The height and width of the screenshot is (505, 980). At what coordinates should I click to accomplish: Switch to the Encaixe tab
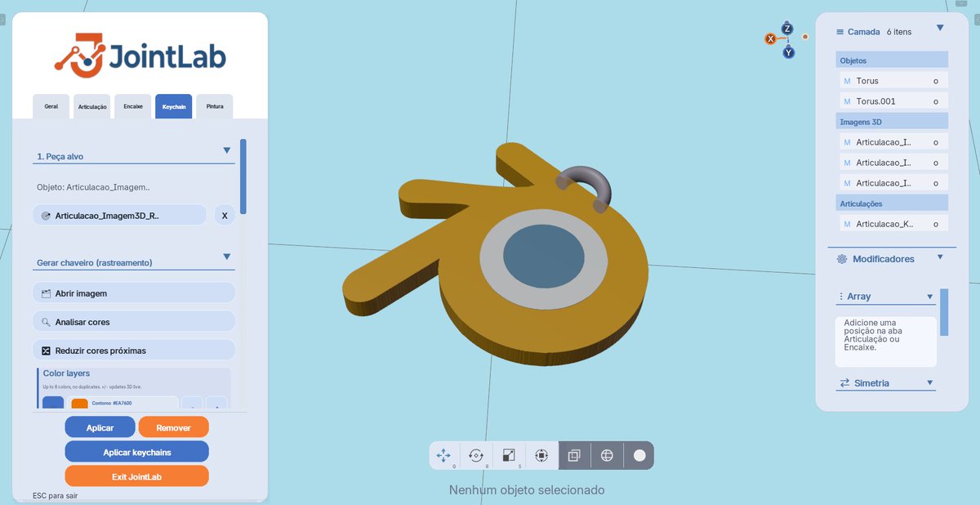coord(133,106)
